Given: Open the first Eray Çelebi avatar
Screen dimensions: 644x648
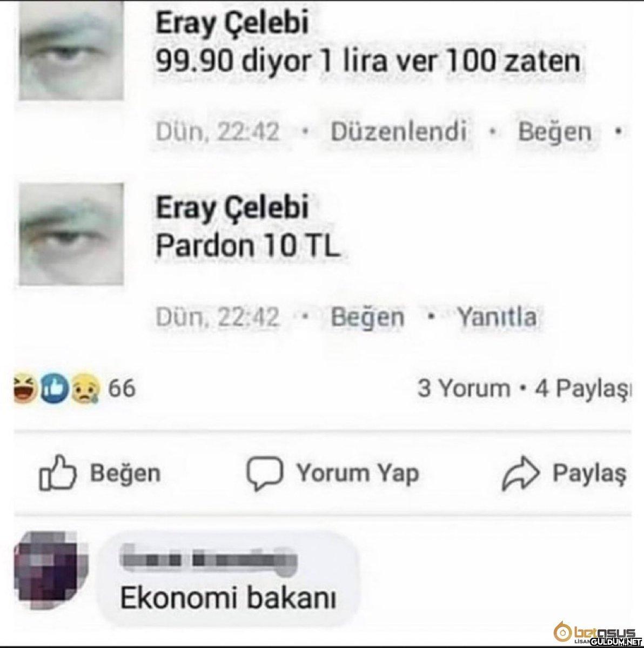Looking at the screenshot, I should click(x=71, y=50).
